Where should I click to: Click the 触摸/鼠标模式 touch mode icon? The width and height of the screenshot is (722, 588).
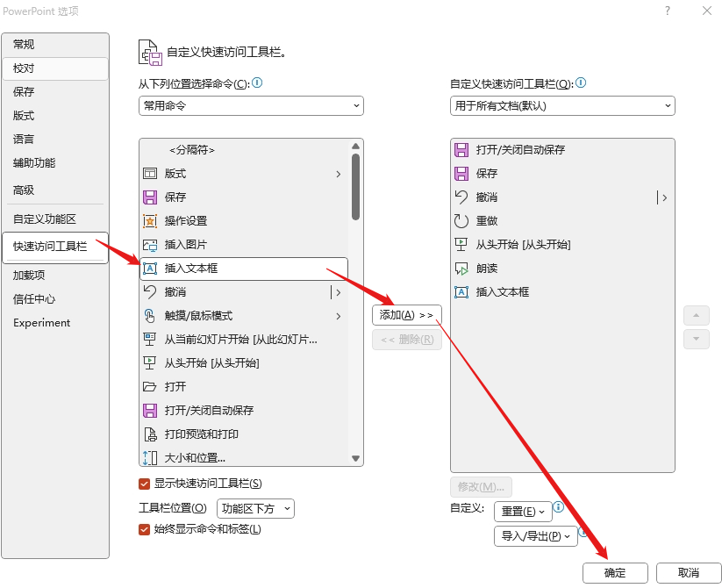pyautogui.click(x=150, y=316)
